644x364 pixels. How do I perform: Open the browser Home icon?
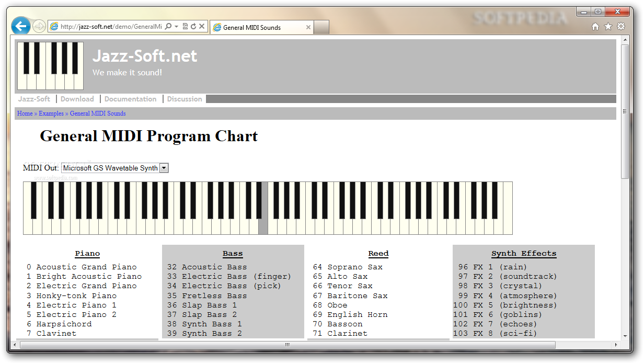pos(595,27)
